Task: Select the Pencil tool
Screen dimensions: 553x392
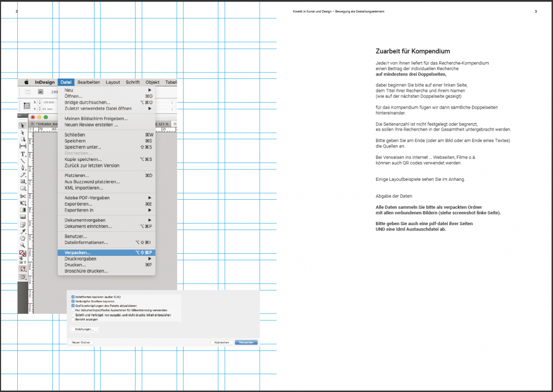Action: [23, 174]
